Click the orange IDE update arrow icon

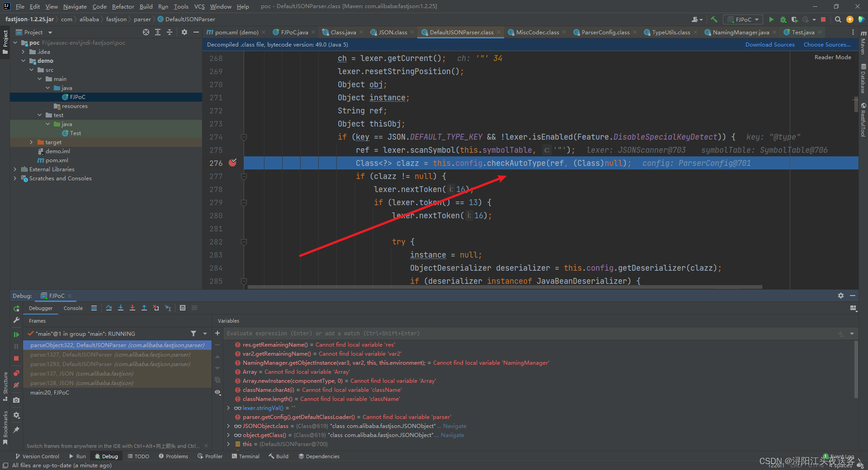850,19
